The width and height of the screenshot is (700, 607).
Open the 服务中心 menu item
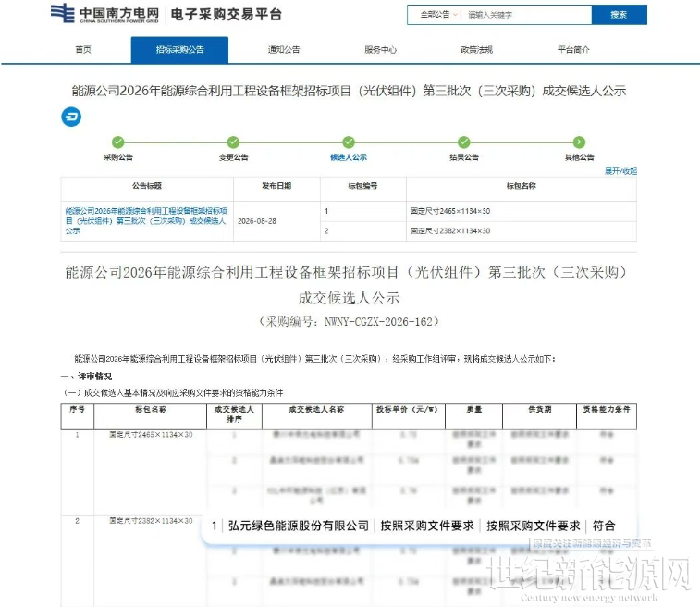pos(380,50)
